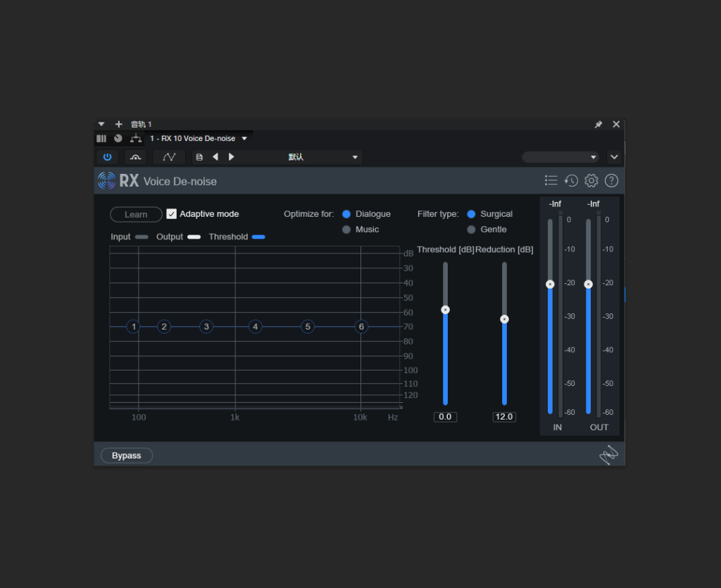The image size is (721, 588).
Task: Click the Threshold value field showing 0.0
Action: (x=445, y=416)
